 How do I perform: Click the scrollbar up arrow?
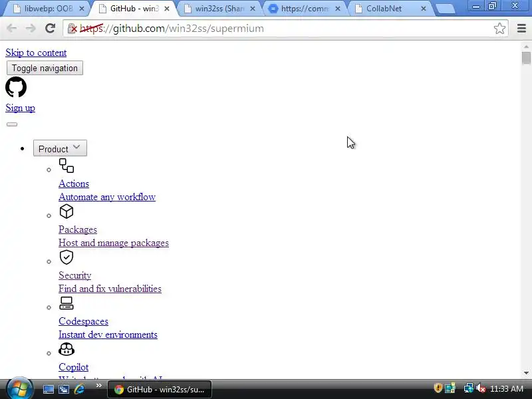[526, 47]
